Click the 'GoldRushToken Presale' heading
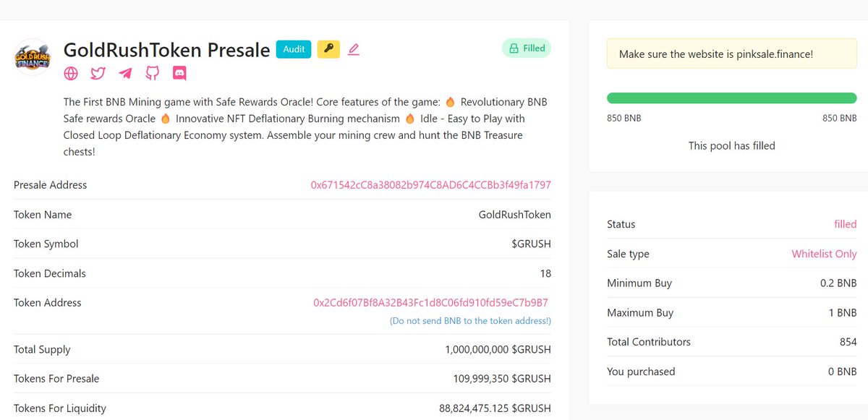 [x=166, y=50]
